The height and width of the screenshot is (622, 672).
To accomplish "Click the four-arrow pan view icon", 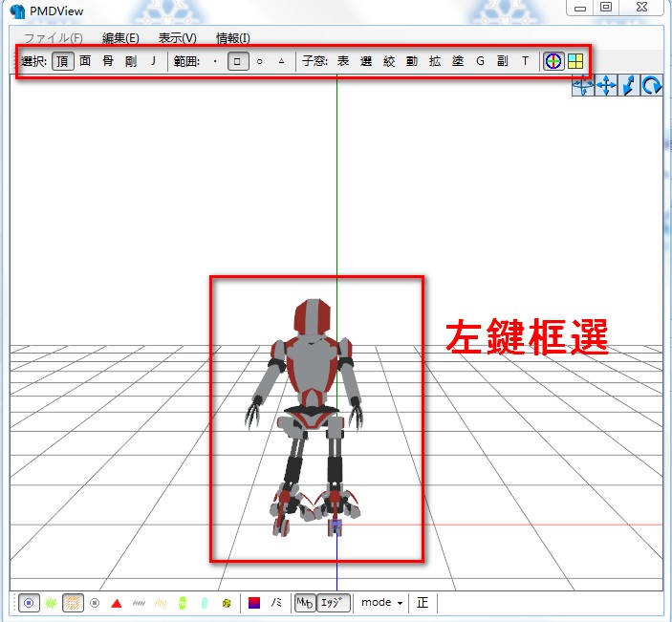I will (x=606, y=85).
